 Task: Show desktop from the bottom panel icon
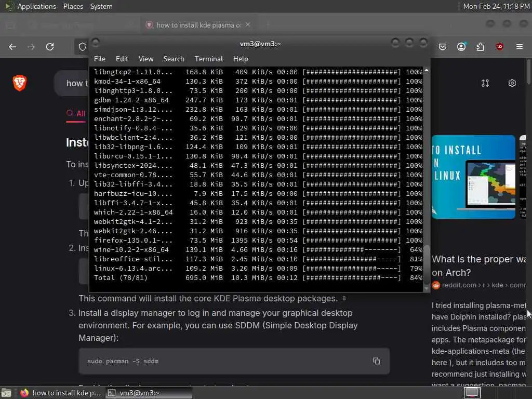pos(6,393)
